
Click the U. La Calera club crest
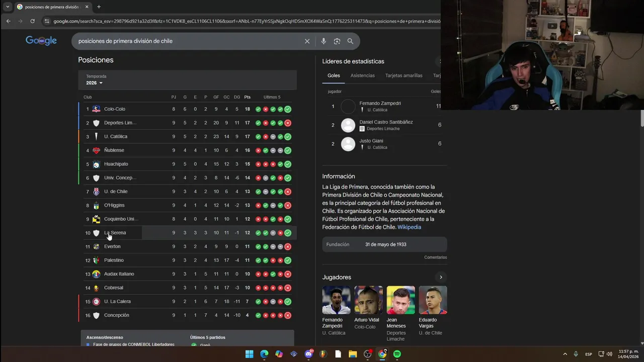tap(96, 302)
